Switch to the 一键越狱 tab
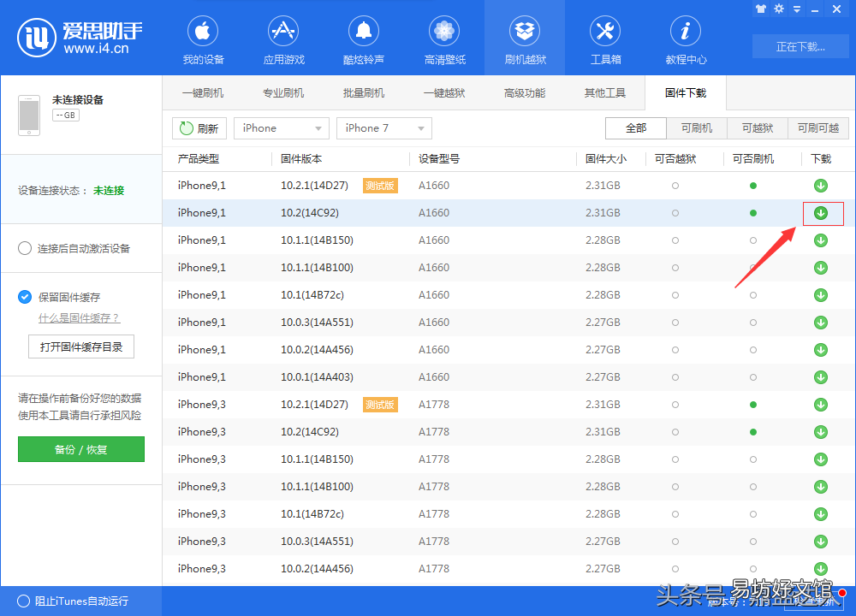This screenshot has height=616, width=856. coord(444,92)
